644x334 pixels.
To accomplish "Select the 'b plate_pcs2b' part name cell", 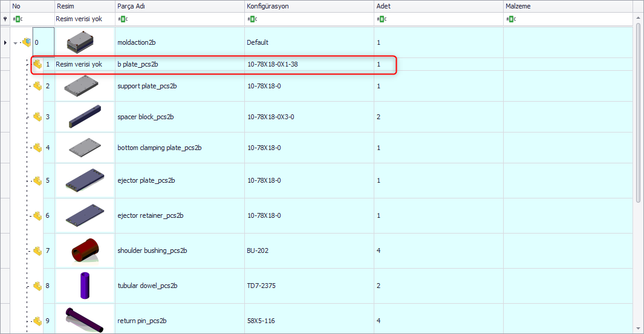I will 180,64.
